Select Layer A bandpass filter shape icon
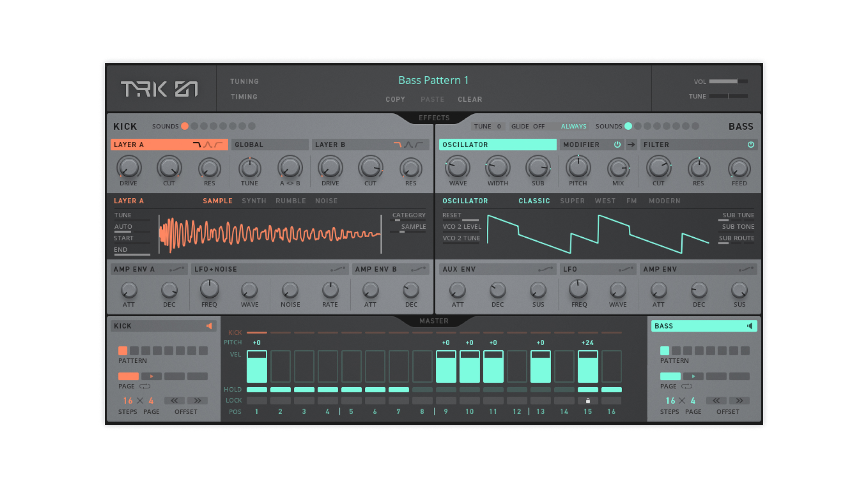Screen dimensions: 868x488 coord(208,145)
